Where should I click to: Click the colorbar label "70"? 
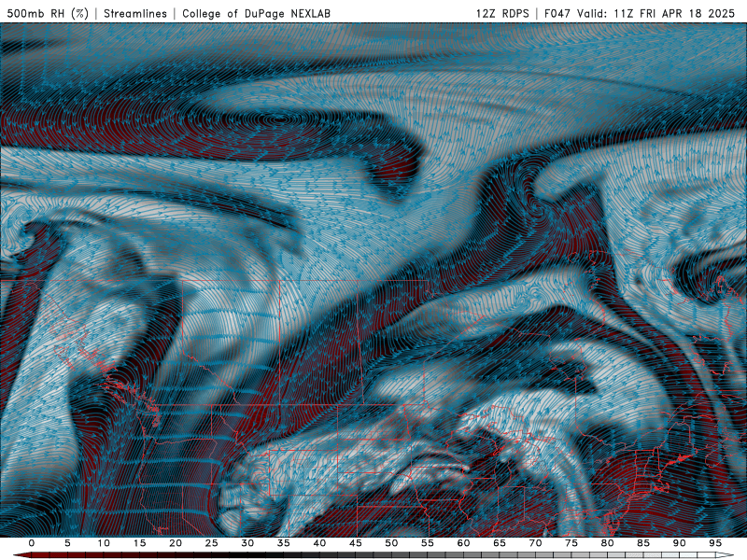coord(535,543)
